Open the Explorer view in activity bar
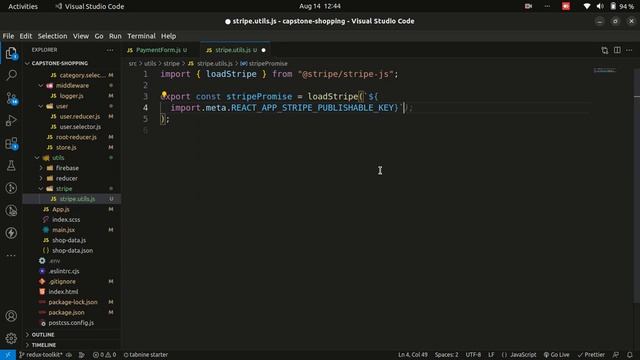The height and width of the screenshot is (360, 640). pos(11,53)
